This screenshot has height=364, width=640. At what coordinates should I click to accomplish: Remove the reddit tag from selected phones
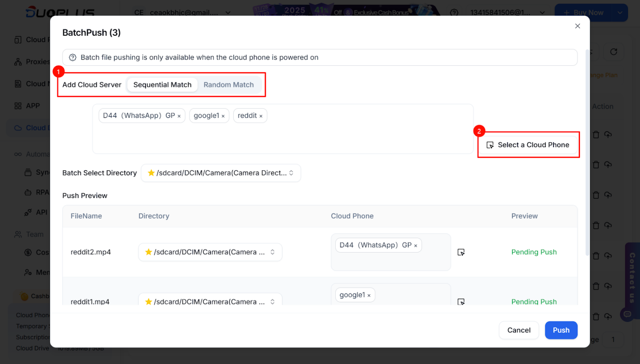[261, 116]
